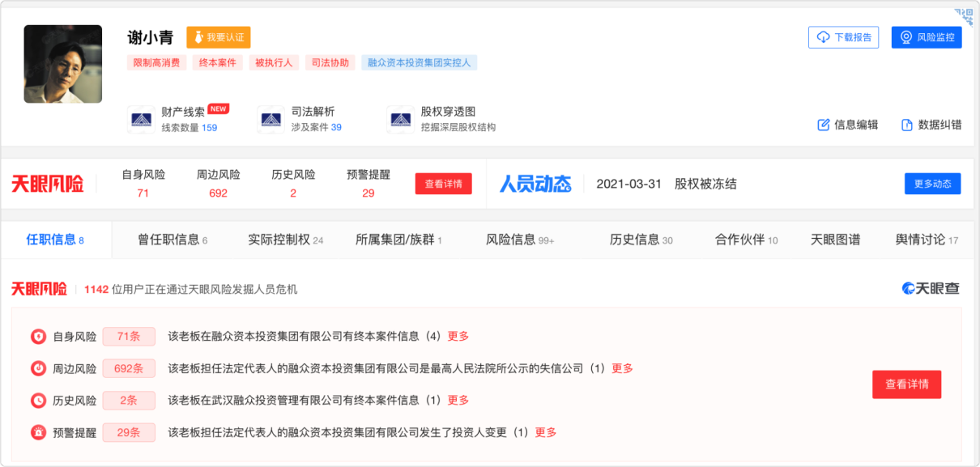This screenshot has width=980, height=467.
Task: Open the 合作伙伴 tab
Action: tap(747, 240)
